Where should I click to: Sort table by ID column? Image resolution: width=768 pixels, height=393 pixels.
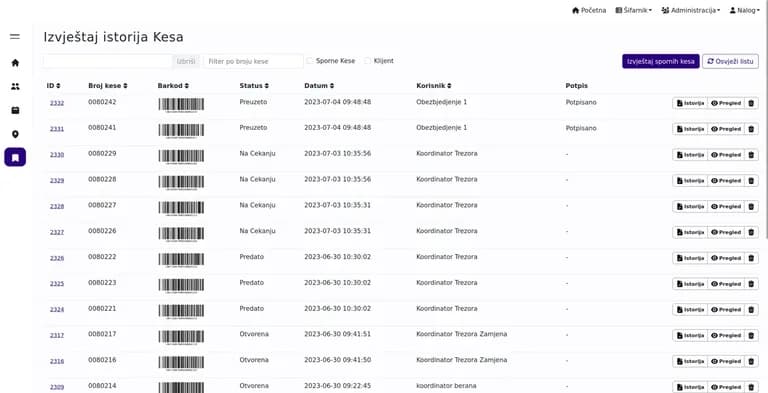tap(53, 86)
